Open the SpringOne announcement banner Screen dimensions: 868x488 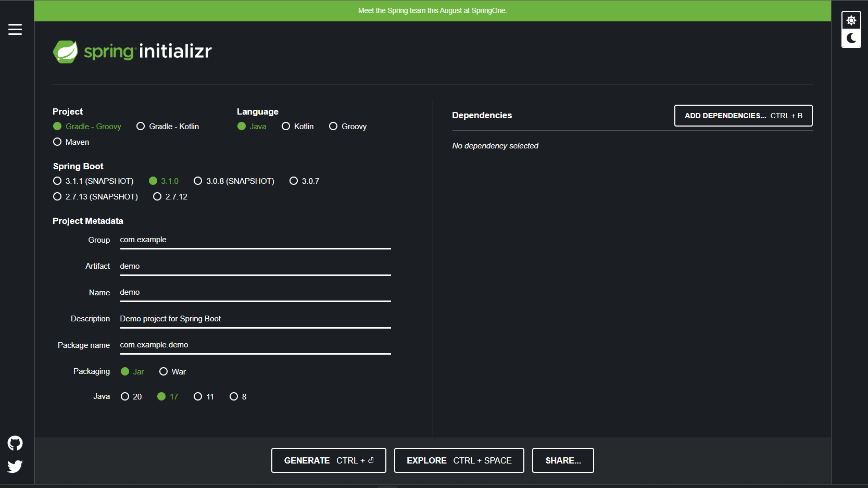coord(433,10)
